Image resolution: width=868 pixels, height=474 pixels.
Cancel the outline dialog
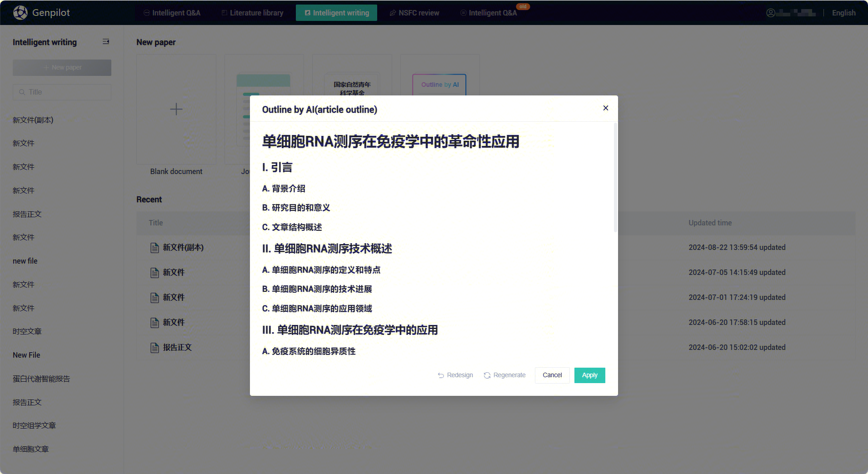tap(552, 375)
